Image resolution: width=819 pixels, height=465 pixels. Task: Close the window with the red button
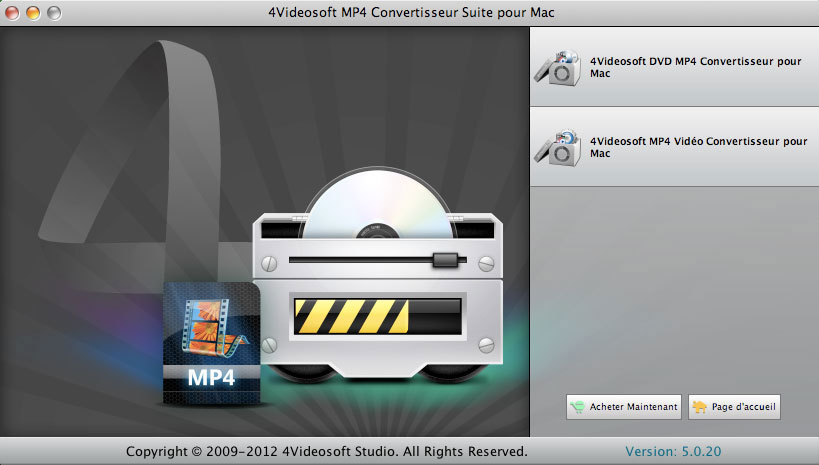pos(13,12)
